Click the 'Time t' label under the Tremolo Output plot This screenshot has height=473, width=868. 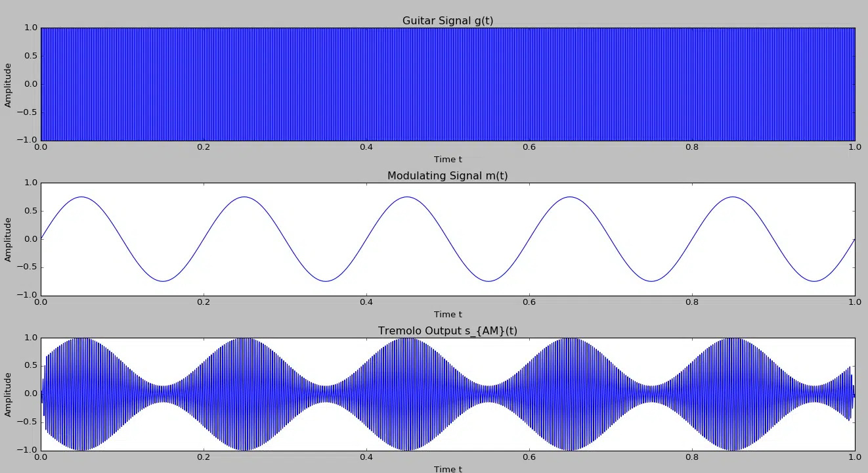click(448, 468)
